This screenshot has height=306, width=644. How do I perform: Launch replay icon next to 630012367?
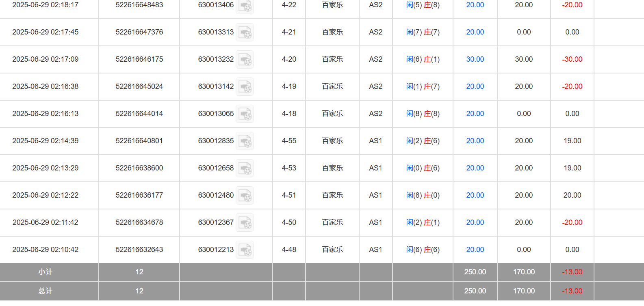(x=245, y=223)
